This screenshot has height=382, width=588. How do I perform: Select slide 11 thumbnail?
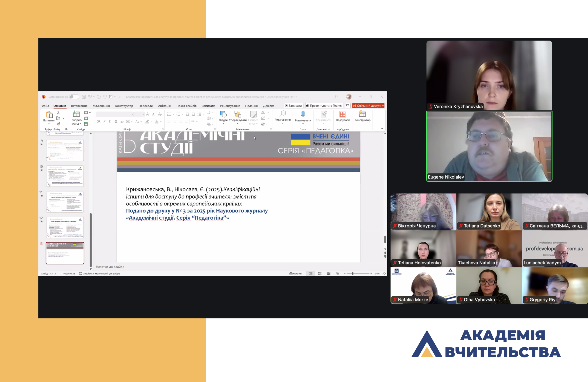pyautogui.click(x=65, y=202)
